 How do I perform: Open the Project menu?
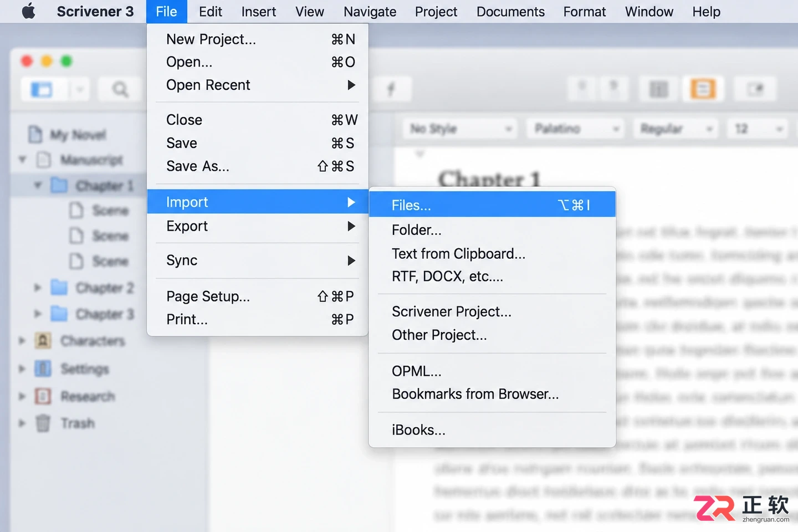pos(436,12)
